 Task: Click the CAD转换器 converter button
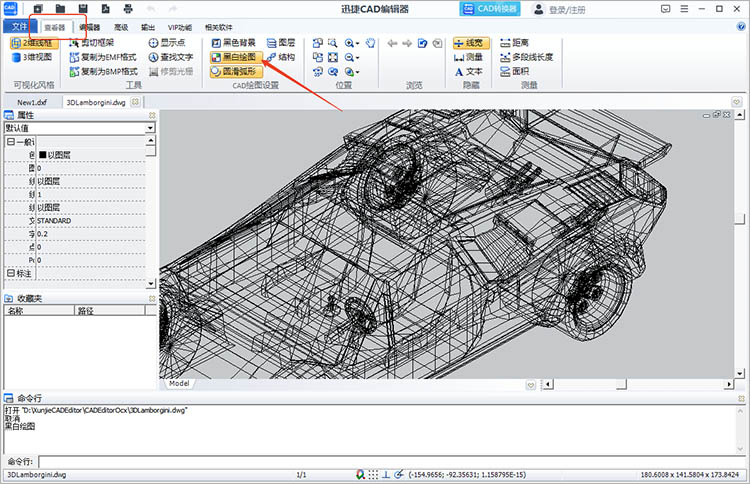pos(490,9)
